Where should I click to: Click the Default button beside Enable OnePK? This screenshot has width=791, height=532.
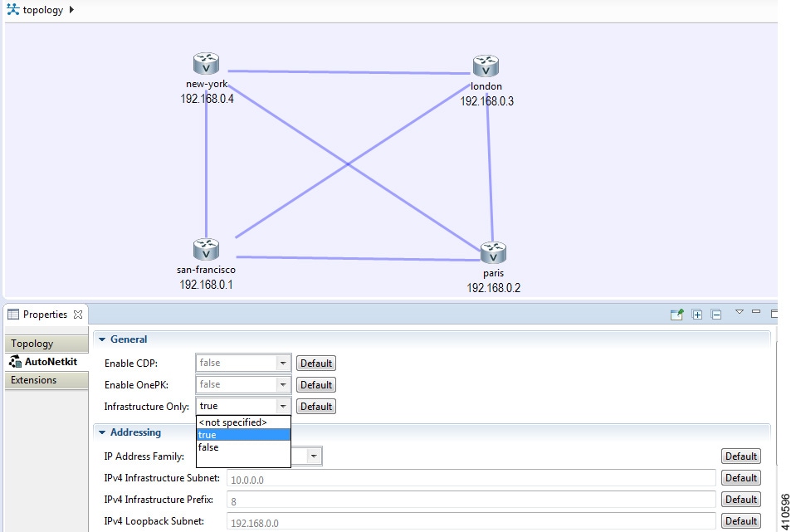pyautogui.click(x=315, y=384)
